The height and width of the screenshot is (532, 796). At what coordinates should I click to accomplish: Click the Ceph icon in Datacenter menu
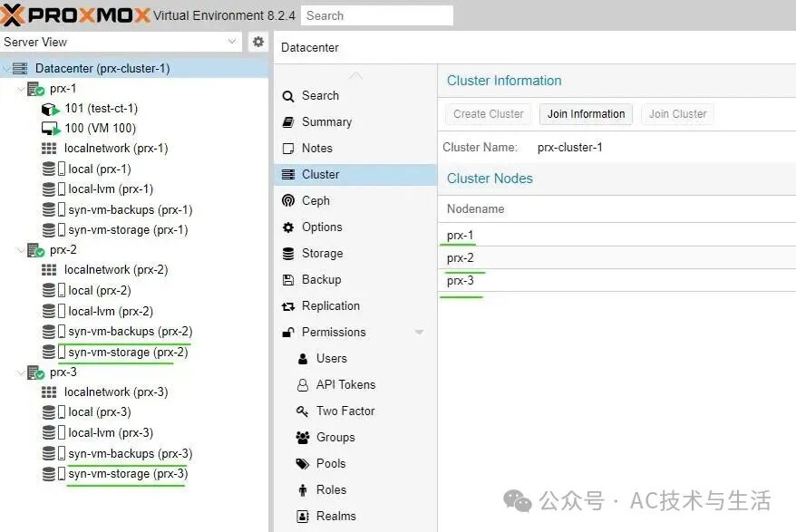pyautogui.click(x=288, y=200)
